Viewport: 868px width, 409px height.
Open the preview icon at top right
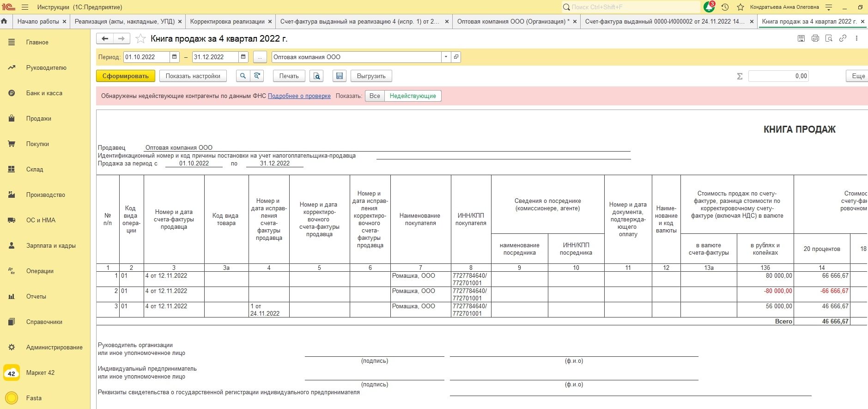pos(829,38)
